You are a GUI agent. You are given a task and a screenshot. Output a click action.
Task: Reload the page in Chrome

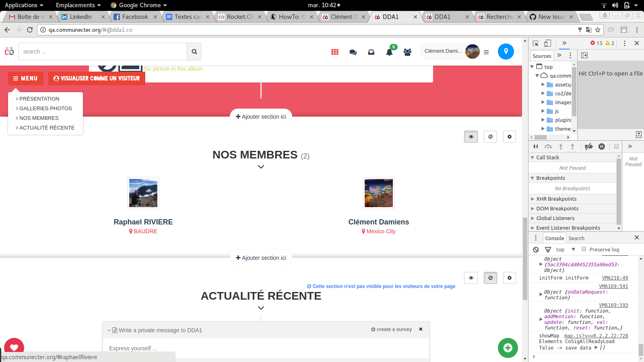pos(30,30)
